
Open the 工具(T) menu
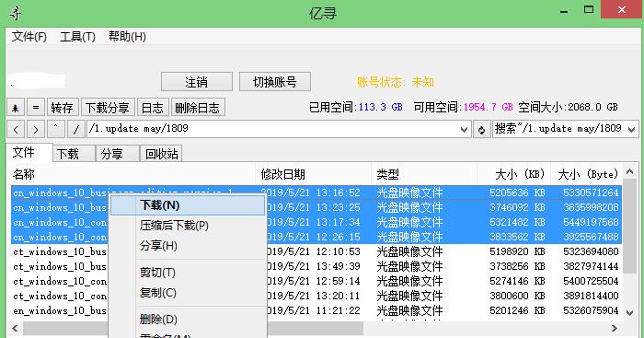[x=77, y=37]
